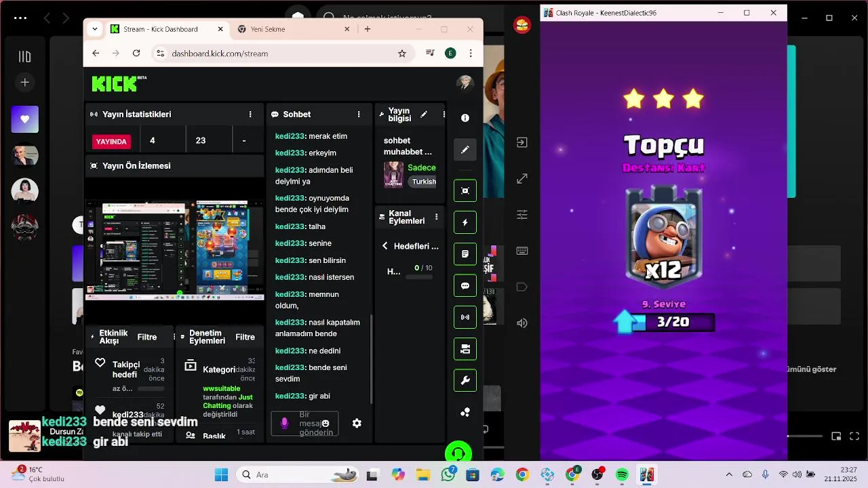Open Liked Songs heart in Spotify sidebar
The height and width of the screenshot is (488, 868).
pos(25,119)
